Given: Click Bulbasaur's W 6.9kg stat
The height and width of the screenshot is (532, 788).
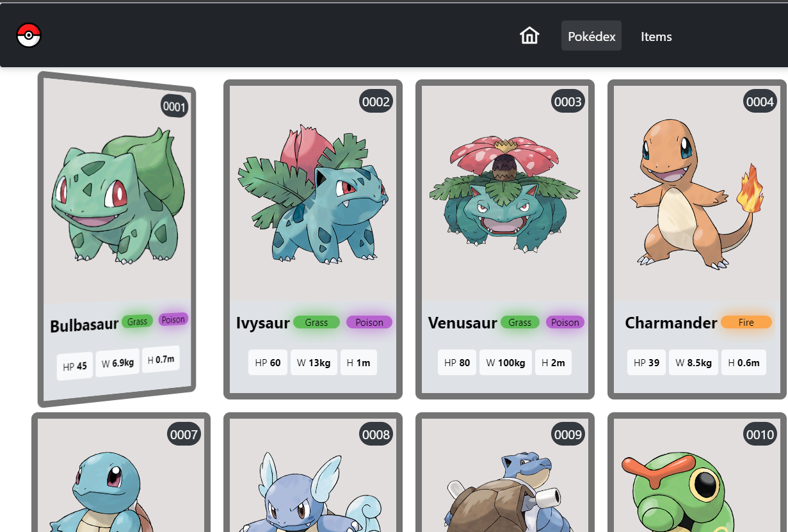Looking at the screenshot, I should (x=118, y=363).
